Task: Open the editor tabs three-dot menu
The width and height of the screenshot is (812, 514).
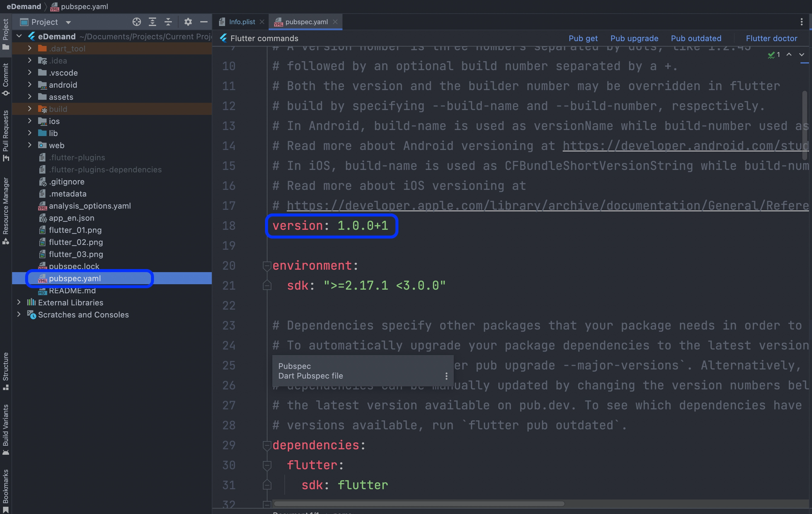Action: pyautogui.click(x=801, y=22)
